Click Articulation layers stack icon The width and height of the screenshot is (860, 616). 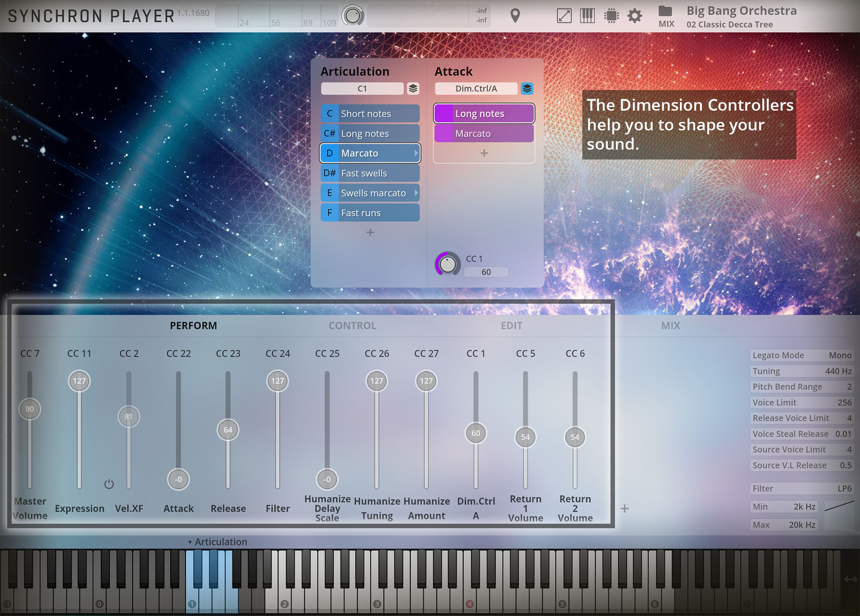413,89
